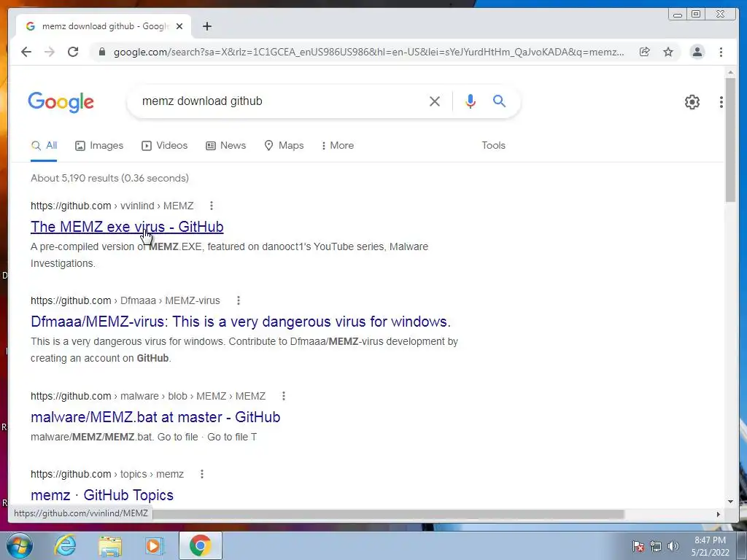Click the github.com › vvinlind › MEMZ URL text
Screen dimensions: 747x560
coord(112,206)
